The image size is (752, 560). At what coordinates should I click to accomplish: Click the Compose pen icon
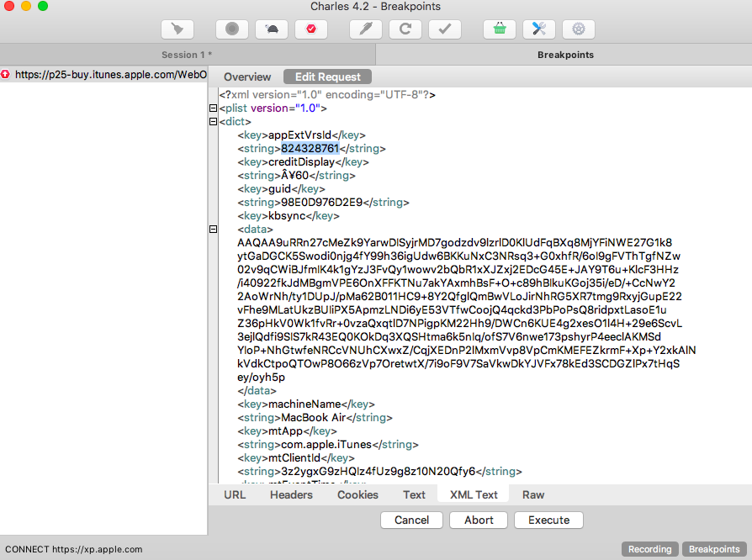366,29
